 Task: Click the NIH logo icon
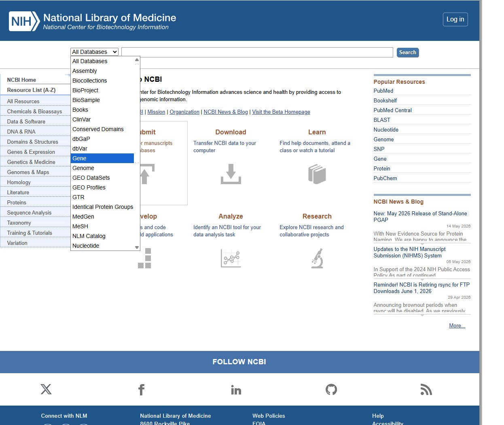coord(24,21)
